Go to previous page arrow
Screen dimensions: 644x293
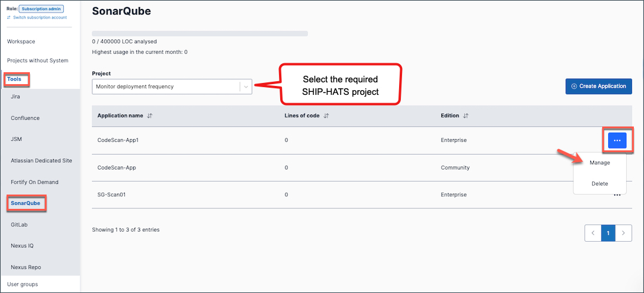coord(593,233)
